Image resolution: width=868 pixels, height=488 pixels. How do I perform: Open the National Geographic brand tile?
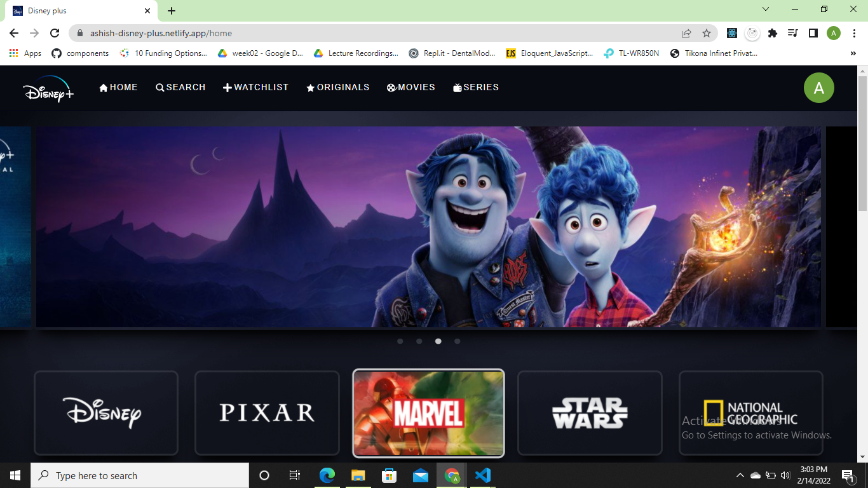[751, 413]
